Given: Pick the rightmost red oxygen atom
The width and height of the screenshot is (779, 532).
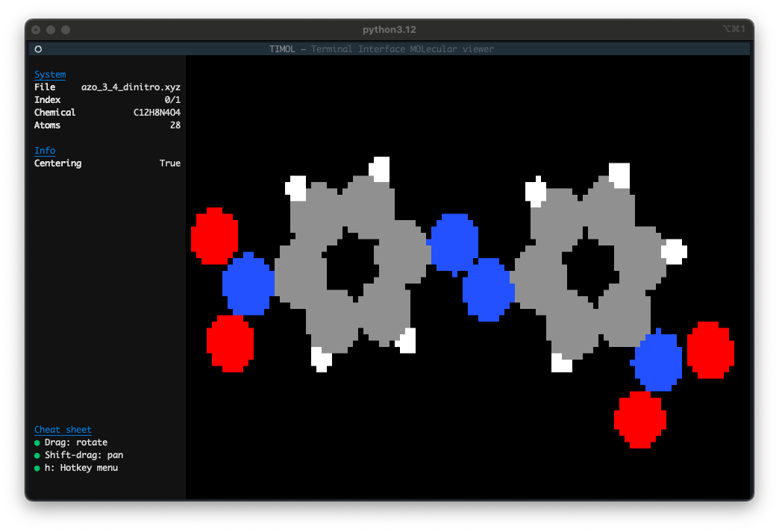Looking at the screenshot, I should [x=710, y=349].
